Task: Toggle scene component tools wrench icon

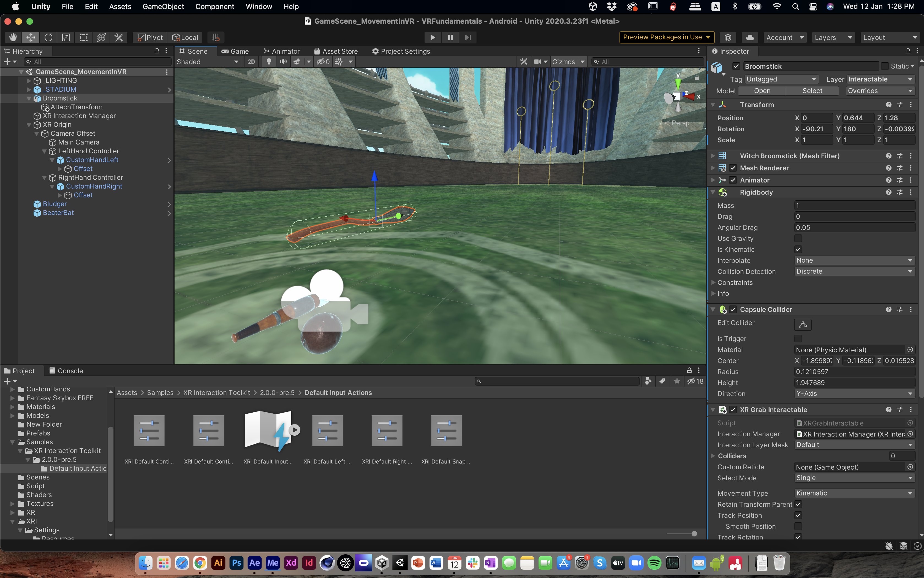Action: pyautogui.click(x=523, y=62)
